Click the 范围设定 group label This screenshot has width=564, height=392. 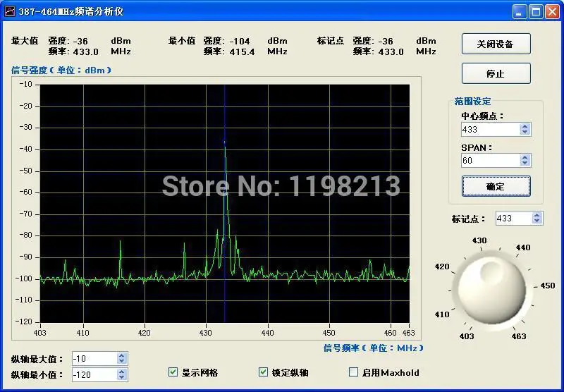(472, 102)
